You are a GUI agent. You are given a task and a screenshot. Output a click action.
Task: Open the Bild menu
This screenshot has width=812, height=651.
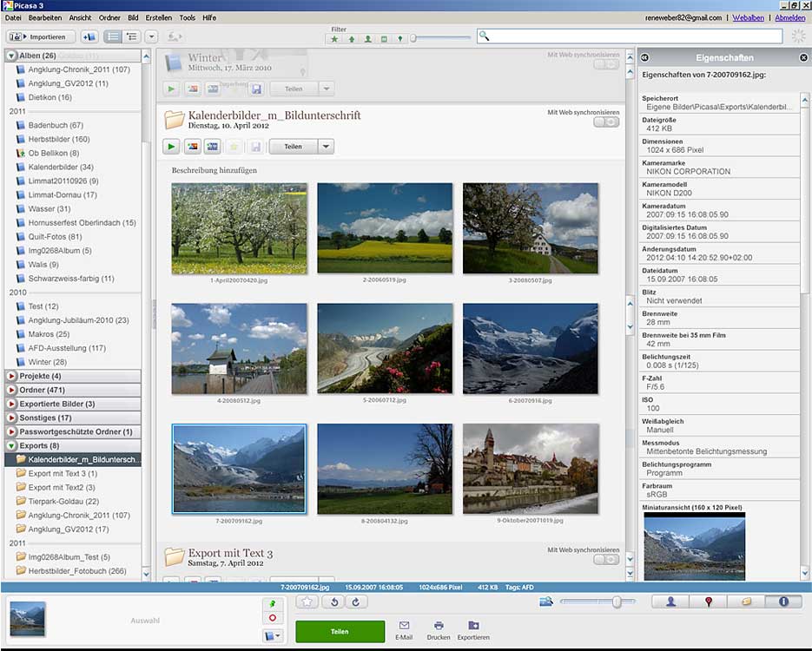click(133, 17)
